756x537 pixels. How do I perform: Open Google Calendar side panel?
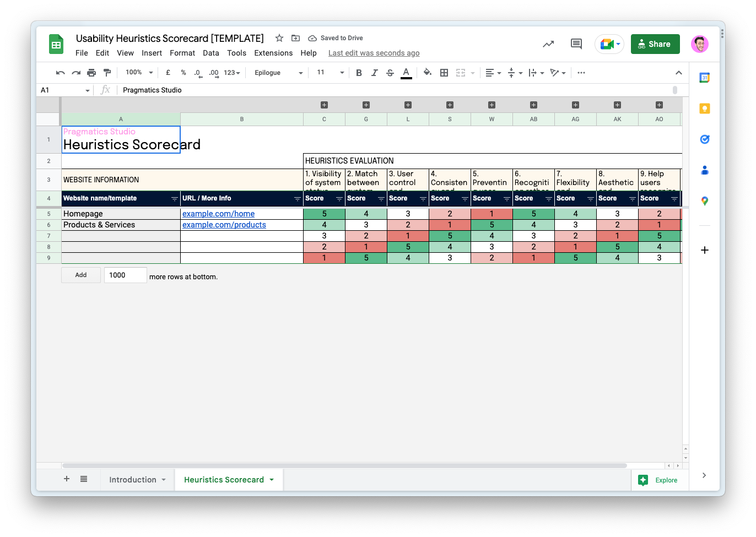(x=704, y=78)
